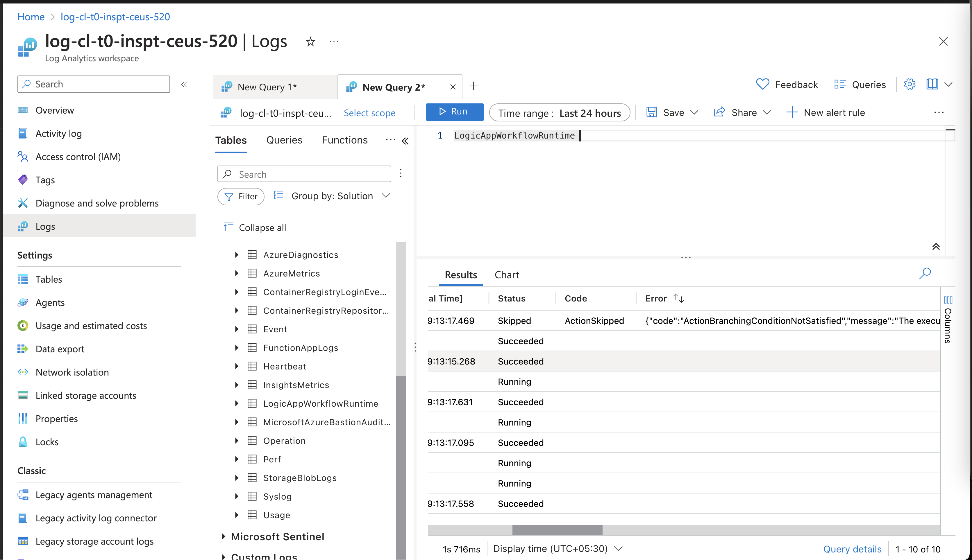Create a New alert rule
The width and height of the screenshot is (972, 560).
point(826,112)
